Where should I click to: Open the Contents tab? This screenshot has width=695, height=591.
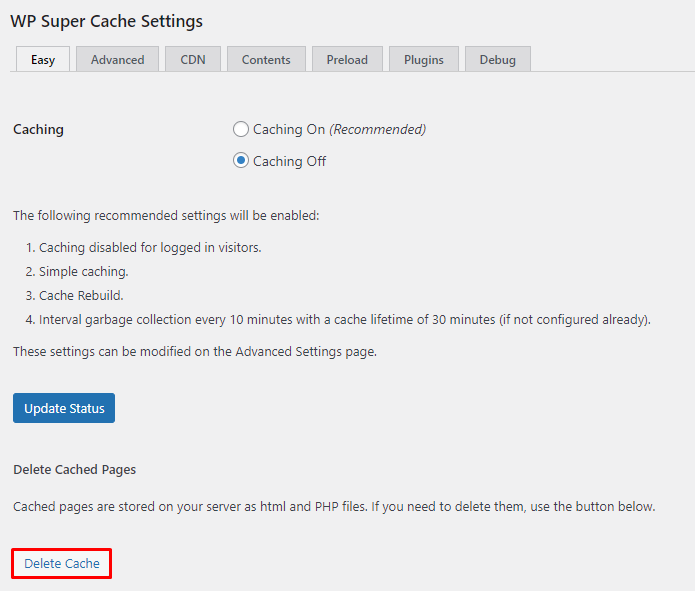point(266,59)
